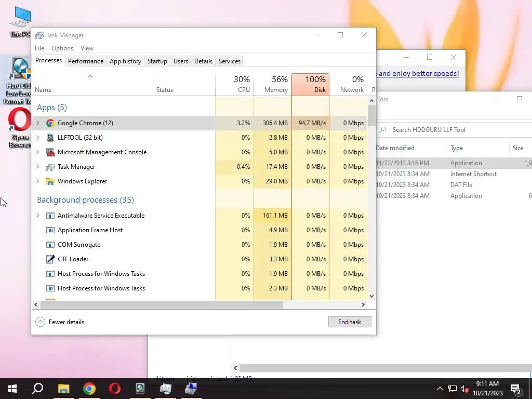Expand the LLFTOOL (32 bit) process
Image resolution: width=532 pixels, height=399 pixels.
click(x=37, y=137)
